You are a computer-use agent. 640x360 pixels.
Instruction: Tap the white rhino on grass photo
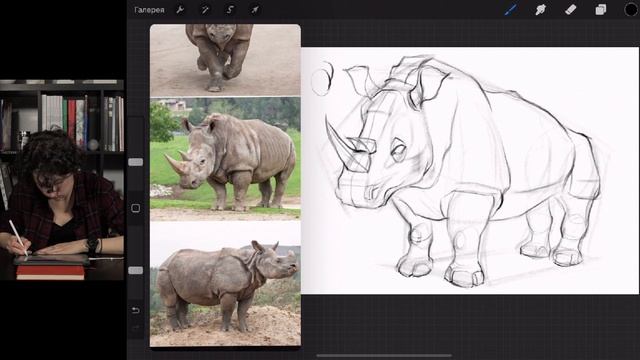225,159
